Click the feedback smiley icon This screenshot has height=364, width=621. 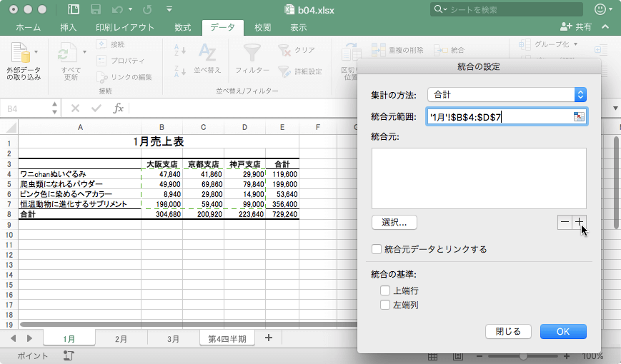pos(600,9)
